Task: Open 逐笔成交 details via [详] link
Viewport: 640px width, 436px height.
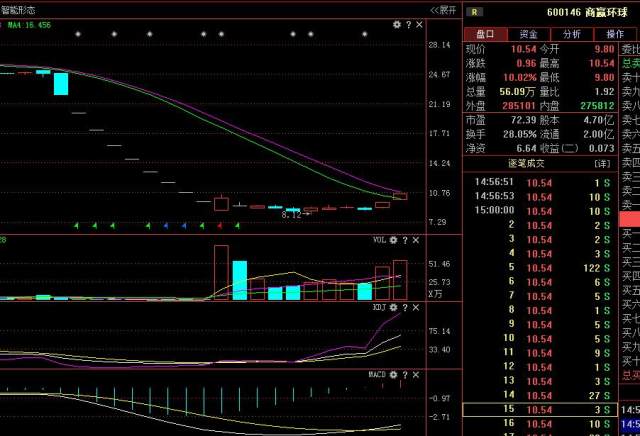Action: click(602, 164)
